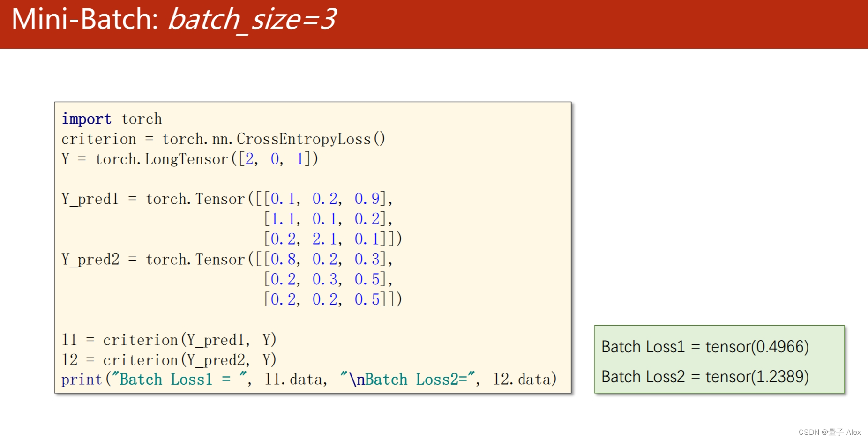Click the print statement code line

point(309,379)
